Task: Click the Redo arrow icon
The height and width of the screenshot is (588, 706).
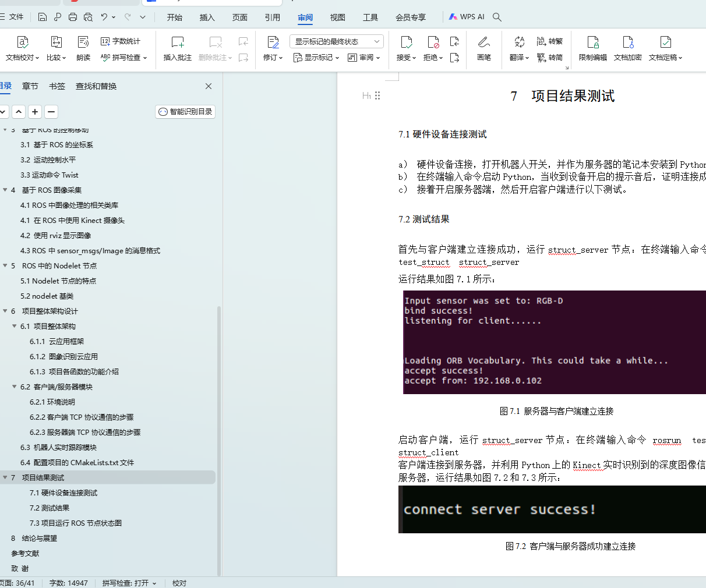Action: [x=128, y=17]
